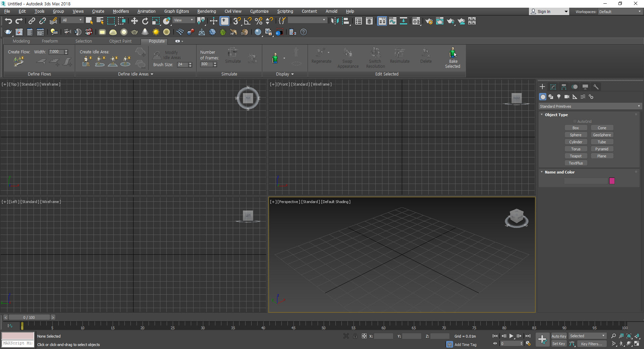
Task: Select the Shapes category icon
Action: [551, 97]
